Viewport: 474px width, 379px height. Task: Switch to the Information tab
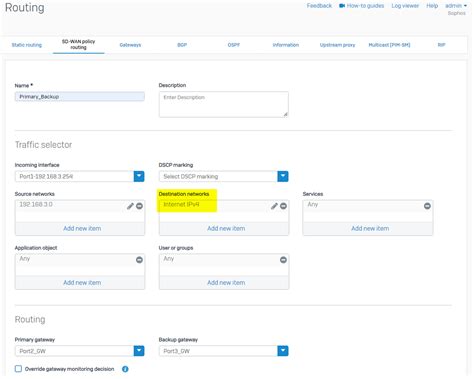pos(286,45)
